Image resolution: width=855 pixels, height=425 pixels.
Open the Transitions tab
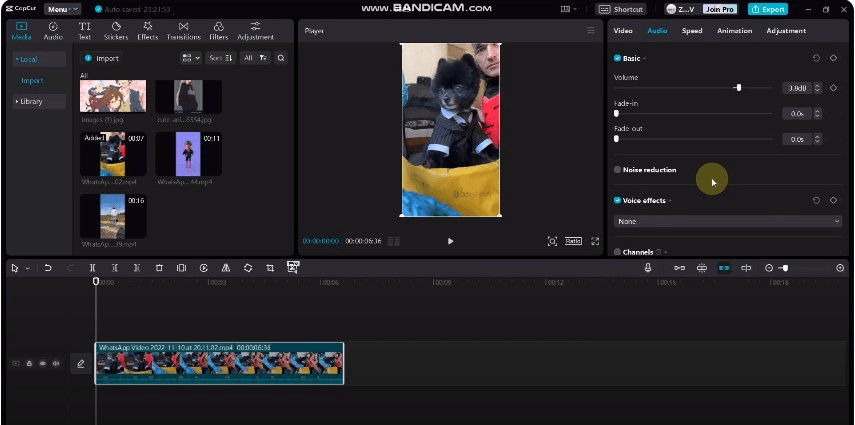[x=183, y=31]
